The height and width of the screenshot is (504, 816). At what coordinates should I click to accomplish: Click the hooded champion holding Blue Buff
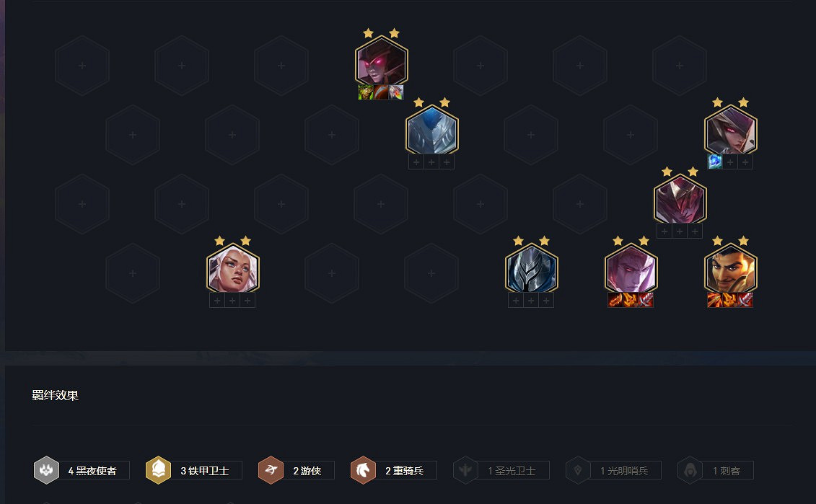[731, 131]
